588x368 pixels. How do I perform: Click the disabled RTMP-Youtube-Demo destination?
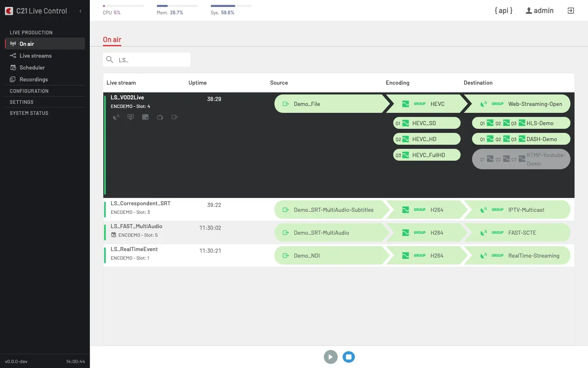[x=521, y=159]
